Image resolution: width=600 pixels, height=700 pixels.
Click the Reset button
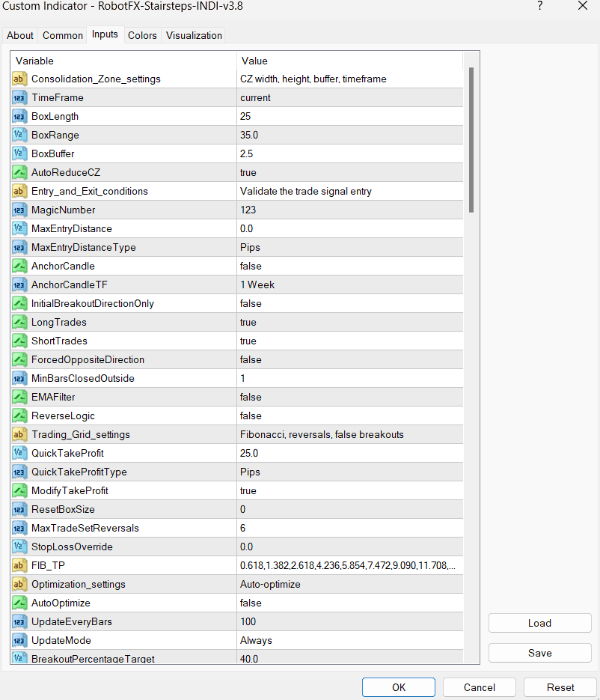[560, 687]
